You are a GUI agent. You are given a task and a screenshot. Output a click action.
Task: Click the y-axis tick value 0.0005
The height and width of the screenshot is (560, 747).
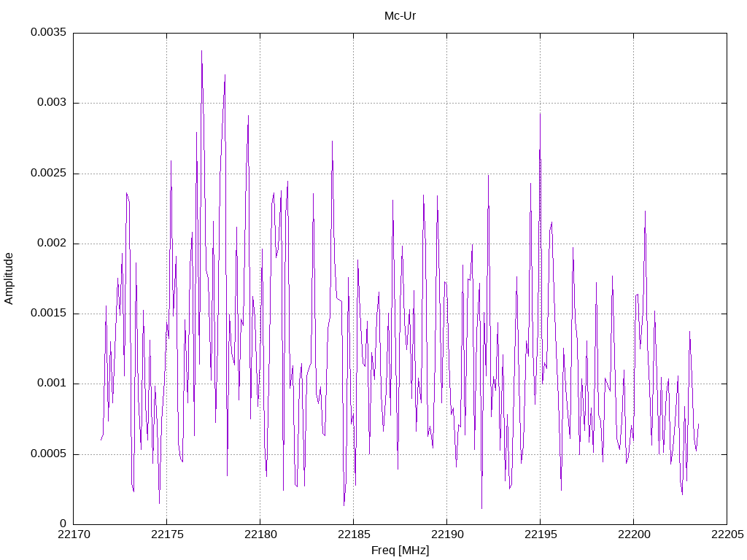coord(49,454)
